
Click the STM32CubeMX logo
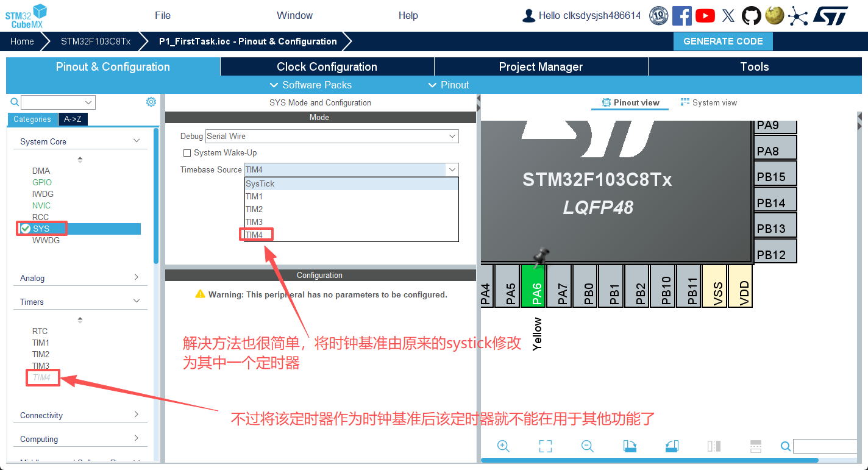tap(26, 16)
